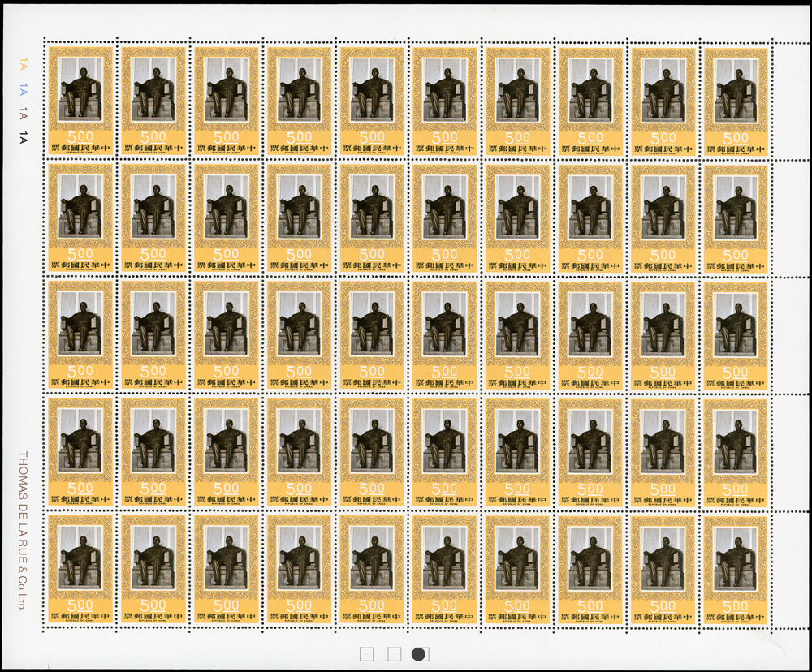The image size is (812, 672).
Task: Click the statue on first row, fifth stamp
Action: (372, 90)
